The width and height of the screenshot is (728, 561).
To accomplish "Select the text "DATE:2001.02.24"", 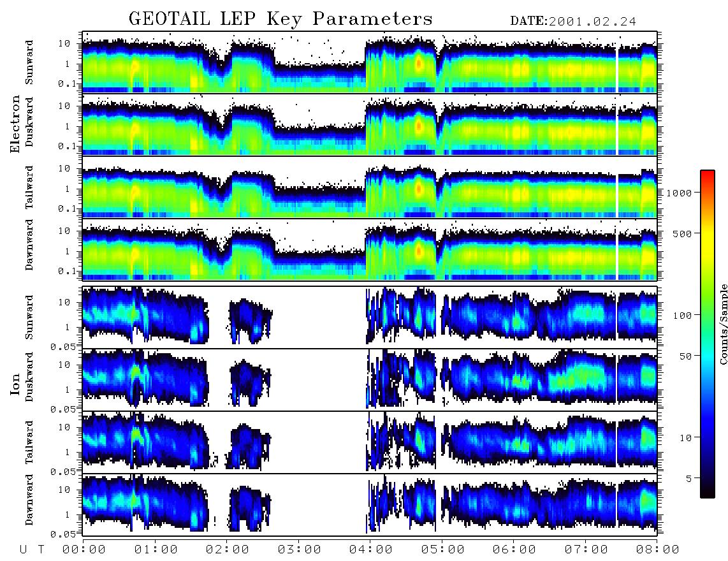I will pyautogui.click(x=573, y=22).
